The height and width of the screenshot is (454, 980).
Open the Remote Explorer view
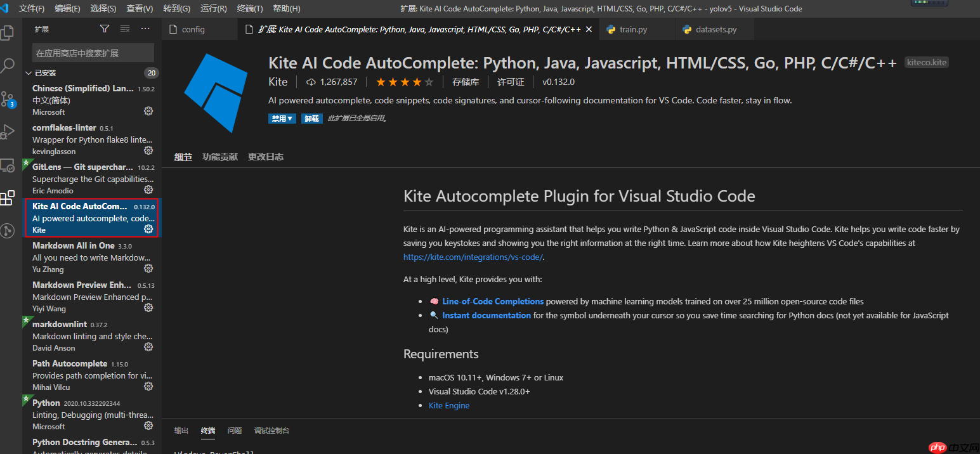tap(8, 165)
